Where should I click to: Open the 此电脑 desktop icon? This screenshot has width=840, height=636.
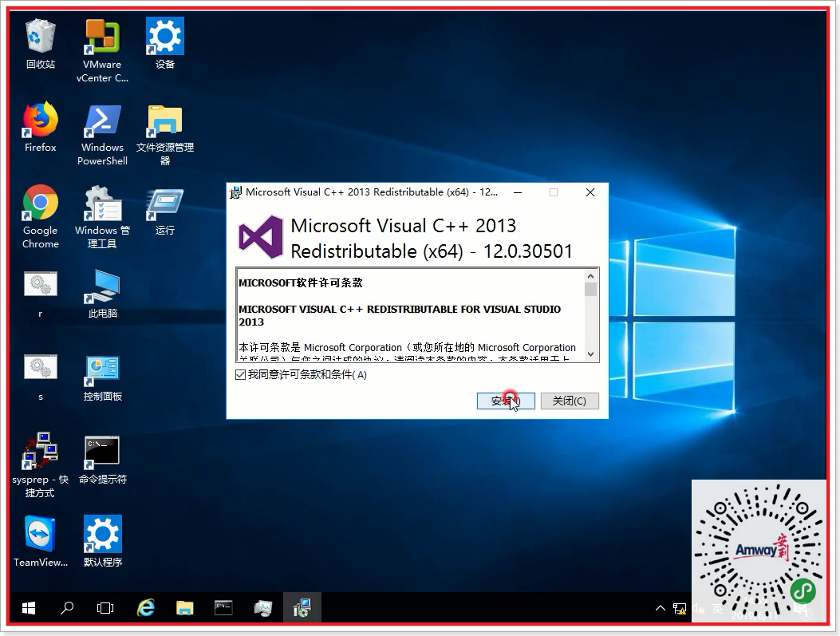tap(102, 294)
